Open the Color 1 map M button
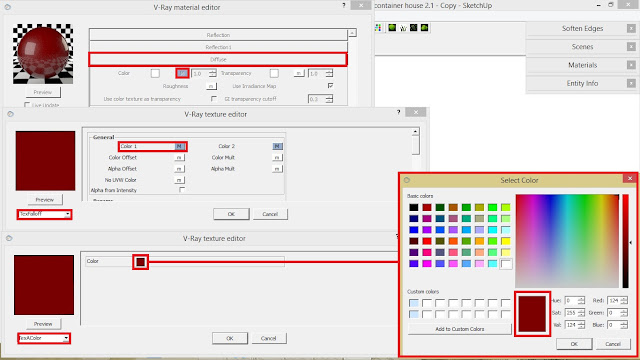 click(x=179, y=146)
